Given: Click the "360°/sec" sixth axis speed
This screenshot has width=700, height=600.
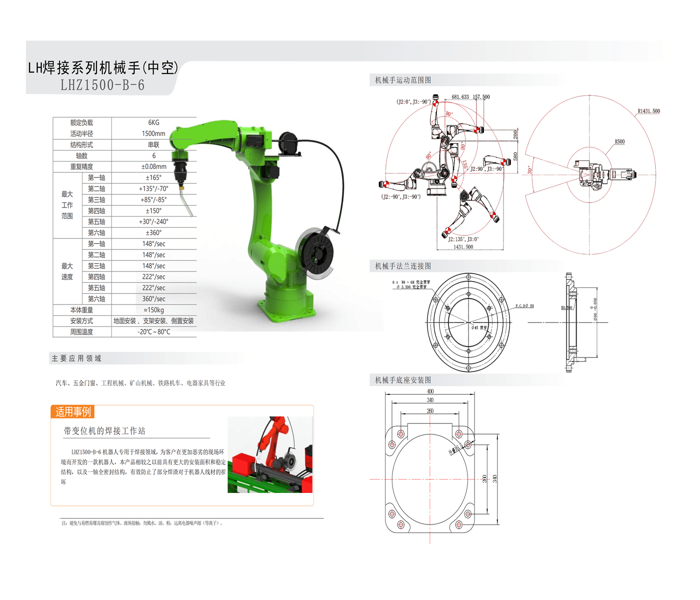Looking at the screenshot, I should (153, 299).
